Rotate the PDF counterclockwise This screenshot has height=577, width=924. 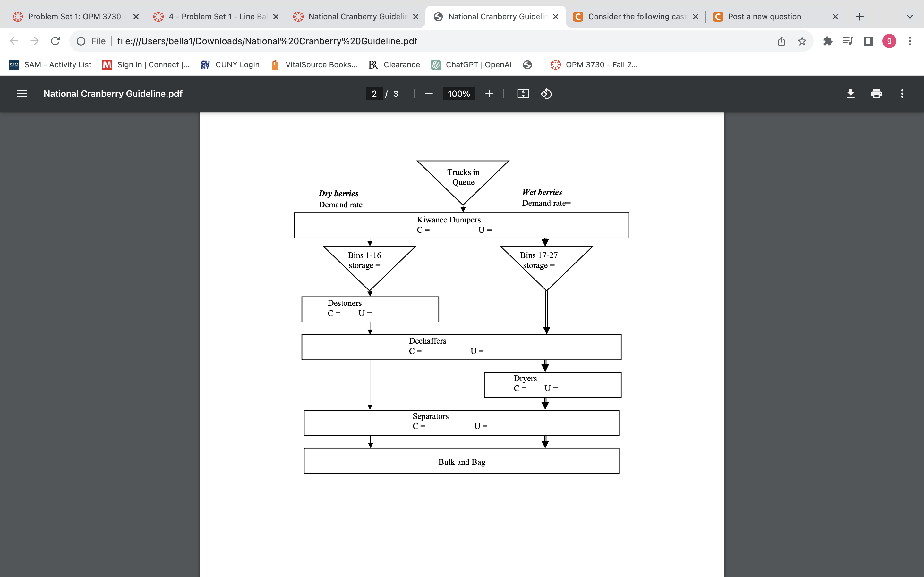[546, 94]
